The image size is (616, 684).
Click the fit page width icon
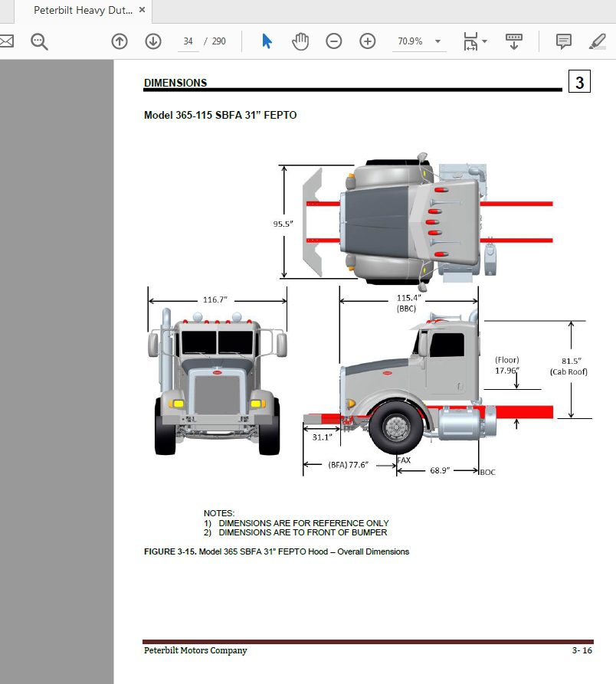tap(470, 41)
